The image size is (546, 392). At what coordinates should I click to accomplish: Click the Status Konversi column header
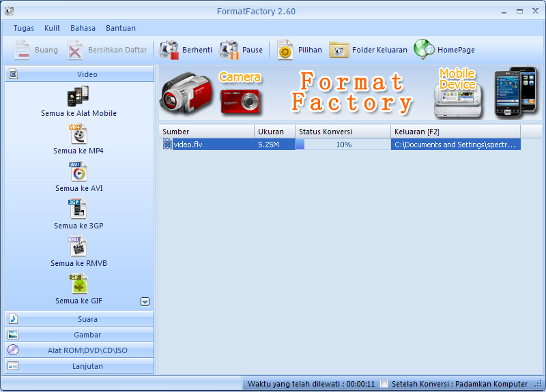(343, 132)
